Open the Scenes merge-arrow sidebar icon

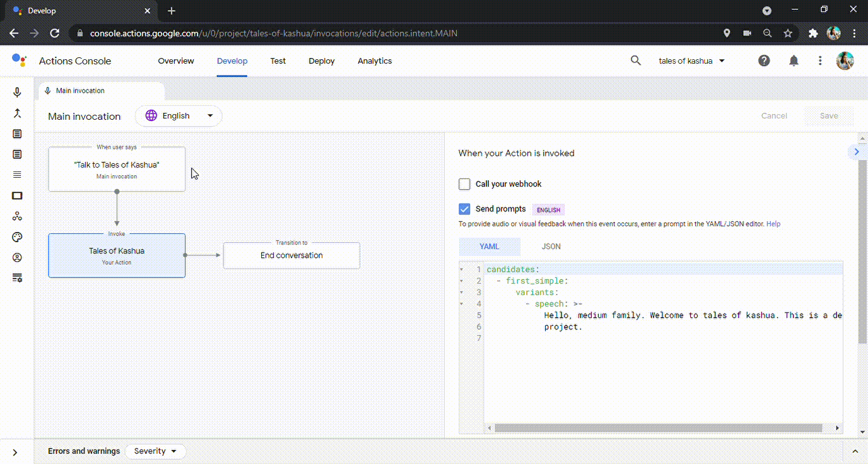(17, 113)
